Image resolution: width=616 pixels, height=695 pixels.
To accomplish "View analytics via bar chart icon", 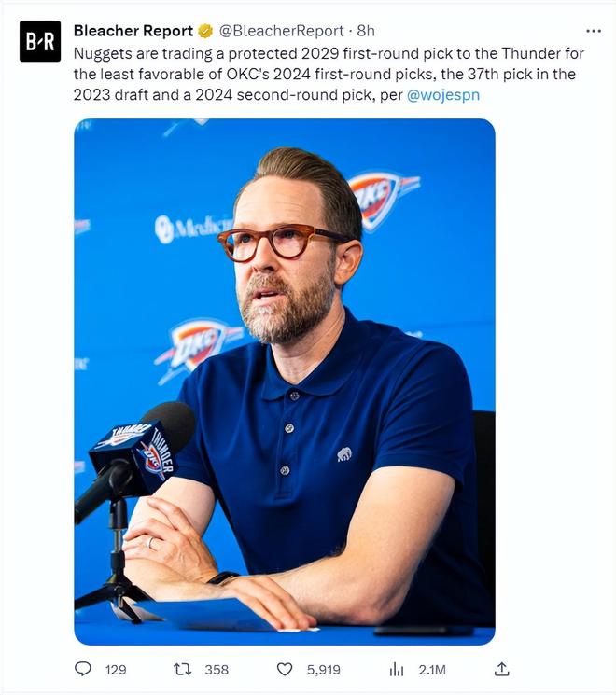I will [397, 669].
